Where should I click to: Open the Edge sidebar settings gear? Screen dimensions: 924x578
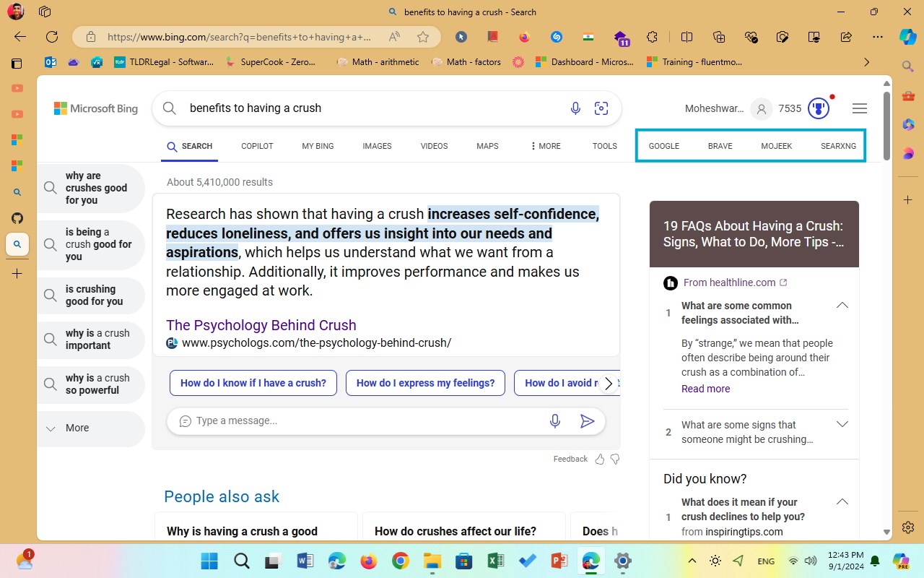(908, 527)
